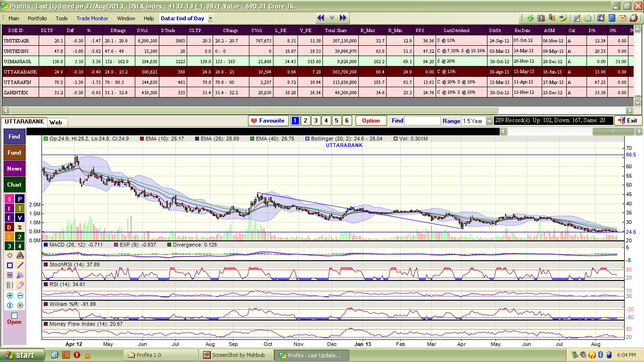The image size is (644, 362).
Task: Click the dark blue P side button
Action: pos(20,199)
